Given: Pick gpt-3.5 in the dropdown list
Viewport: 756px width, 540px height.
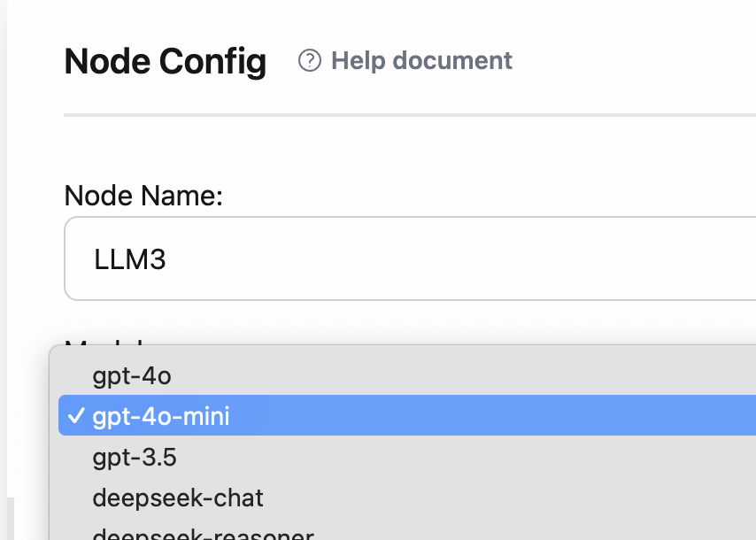Looking at the screenshot, I should [135, 457].
